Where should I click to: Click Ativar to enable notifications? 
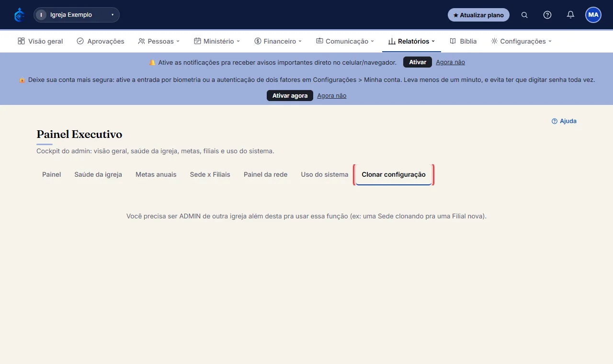click(x=418, y=62)
